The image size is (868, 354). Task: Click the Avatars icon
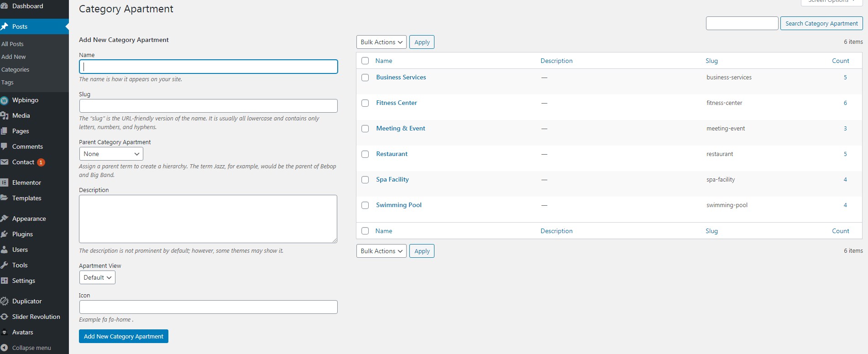coord(4,332)
